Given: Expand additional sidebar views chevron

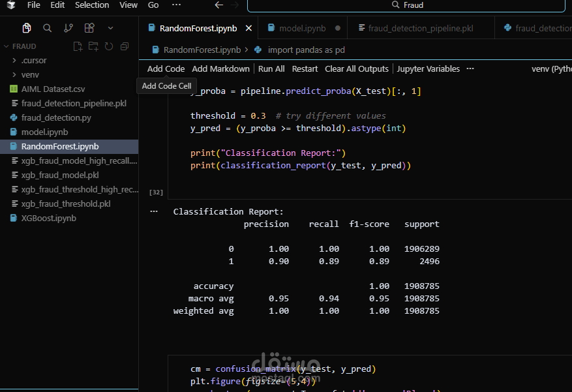Looking at the screenshot, I should tap(110, 28).
